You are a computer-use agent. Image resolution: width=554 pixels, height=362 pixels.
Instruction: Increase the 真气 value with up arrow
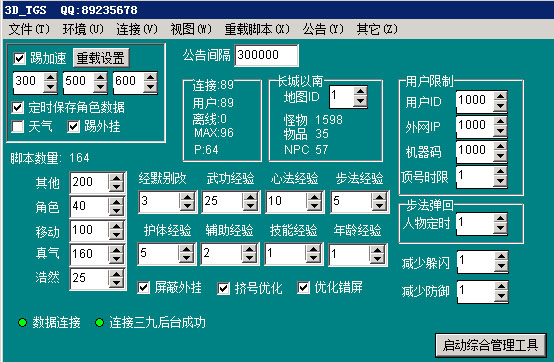(116, 249)
